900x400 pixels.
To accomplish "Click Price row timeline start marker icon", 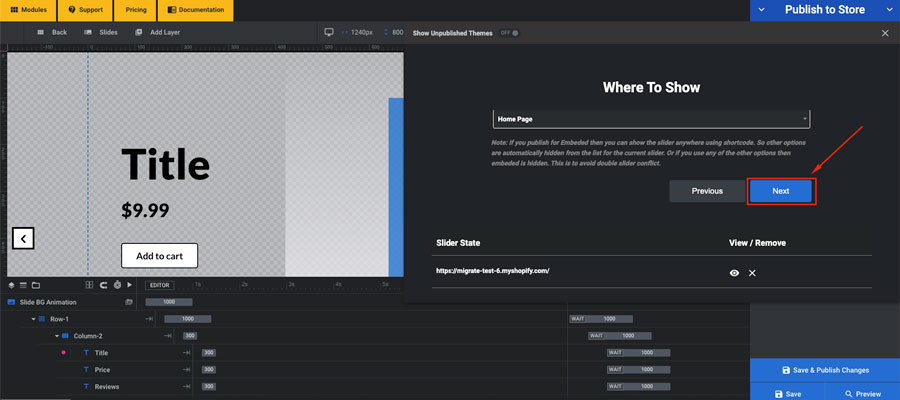I will [x=187, y=370].
